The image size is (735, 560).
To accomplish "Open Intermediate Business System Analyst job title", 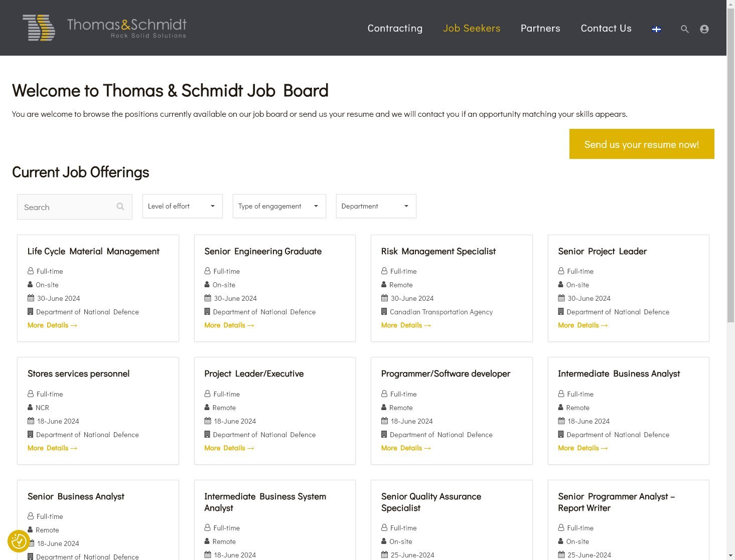I will point(265,502).
